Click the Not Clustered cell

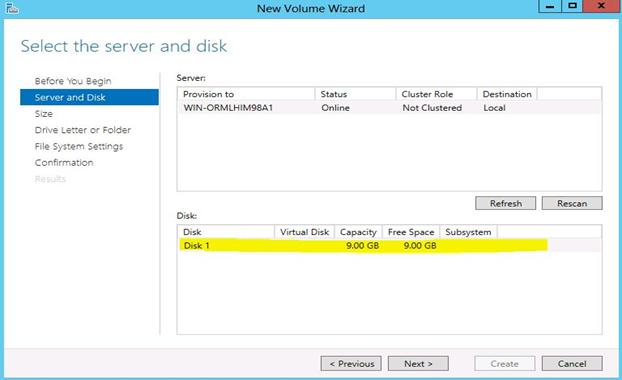click(432, 108)
